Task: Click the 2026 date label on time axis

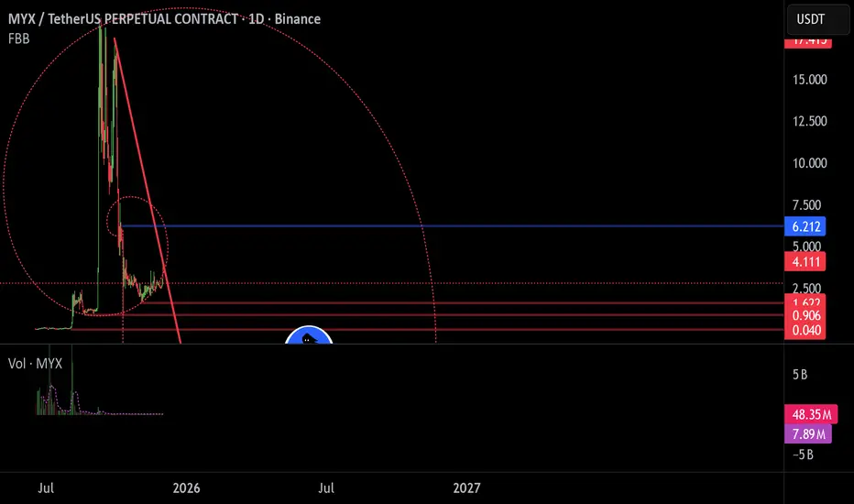Action: pyautogui.click(x=186, y=488)
